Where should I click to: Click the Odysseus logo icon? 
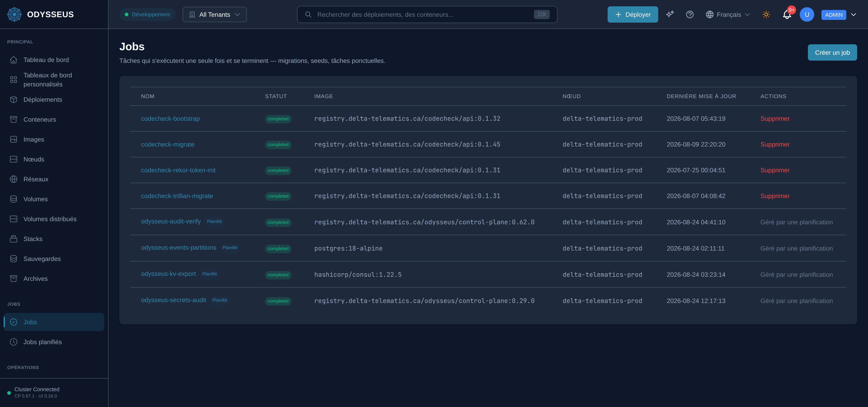(14, 14)
